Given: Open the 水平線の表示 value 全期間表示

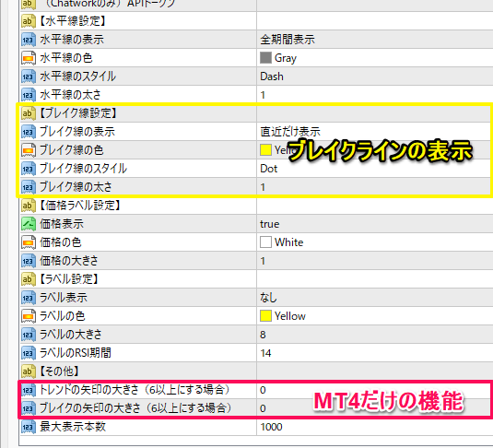Looking at the screenshot, I should 288,40.
